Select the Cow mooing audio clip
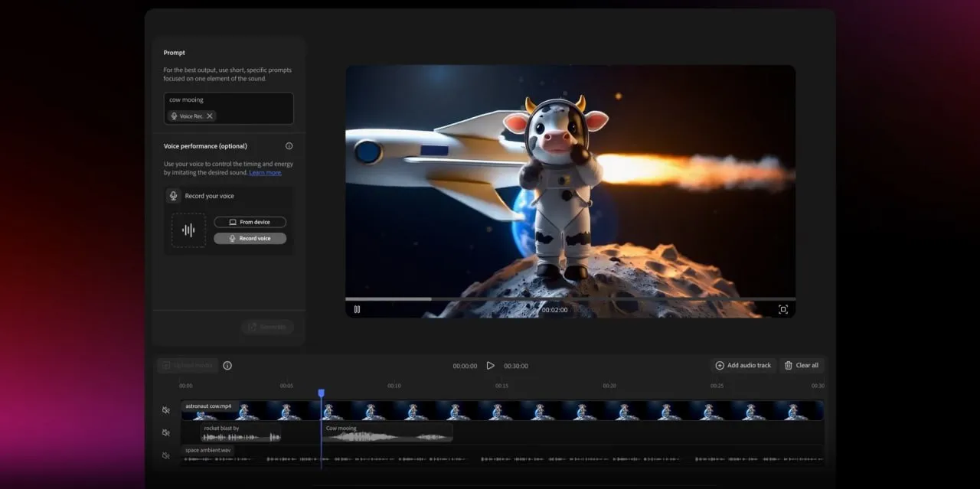This screenshot has height=489, width=980. (x=387, y=432)
